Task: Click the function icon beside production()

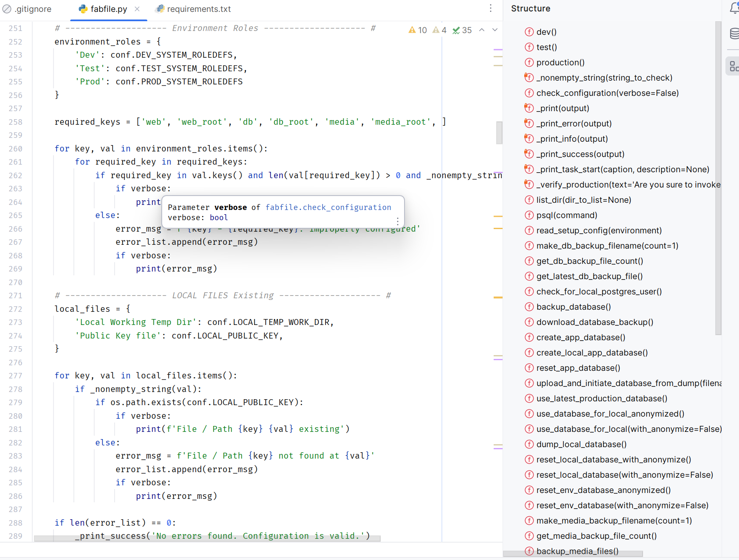Action: (529, 62)
